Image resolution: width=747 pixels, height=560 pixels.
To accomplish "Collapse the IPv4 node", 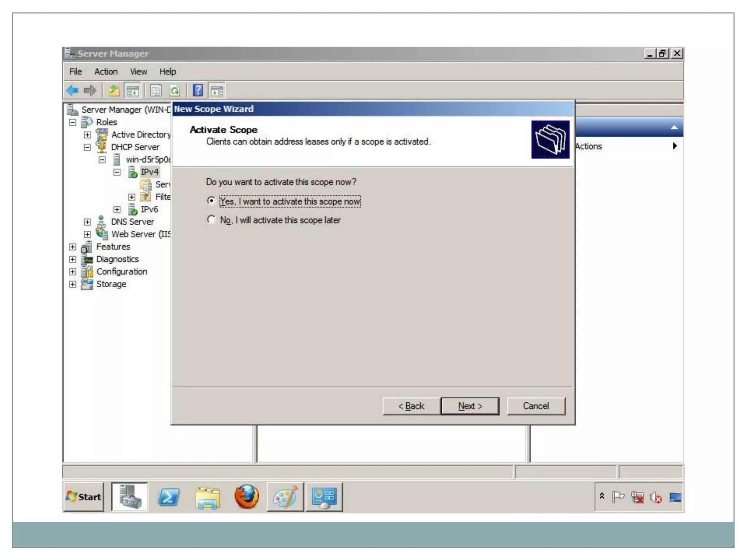I will coord(117,172).
